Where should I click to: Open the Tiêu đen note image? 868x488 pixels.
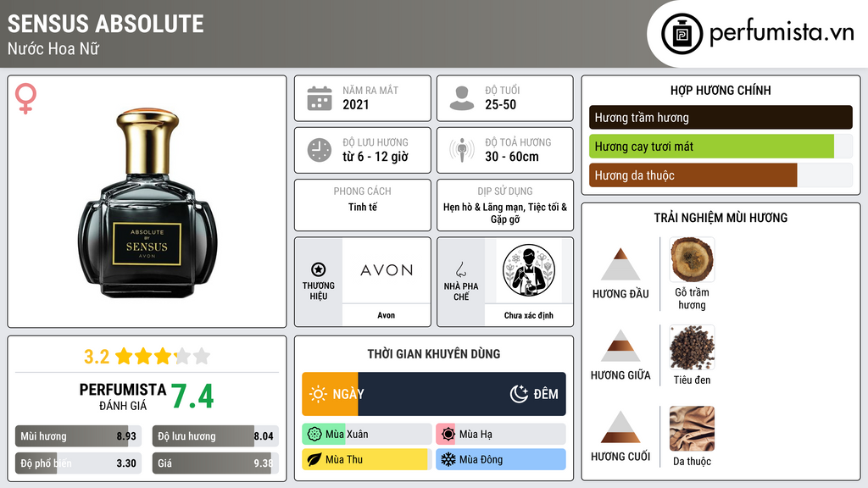coord(692,347)
